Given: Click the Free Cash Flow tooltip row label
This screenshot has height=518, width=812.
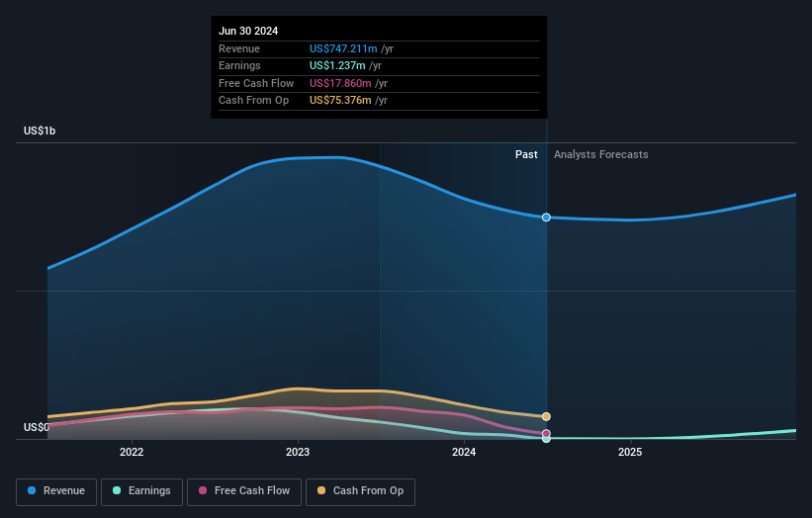Looking at the screenshot, I should pyautogui.click(x=256, y=83).
